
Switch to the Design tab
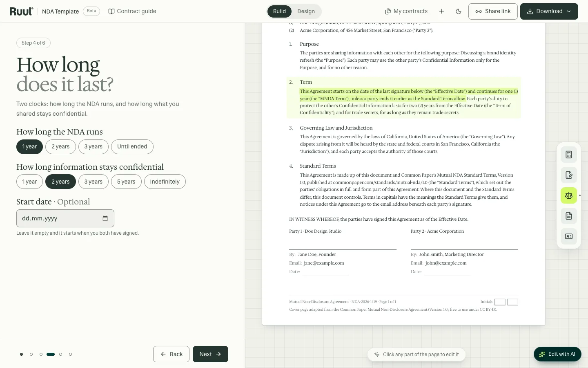click(x=306, y=11)
